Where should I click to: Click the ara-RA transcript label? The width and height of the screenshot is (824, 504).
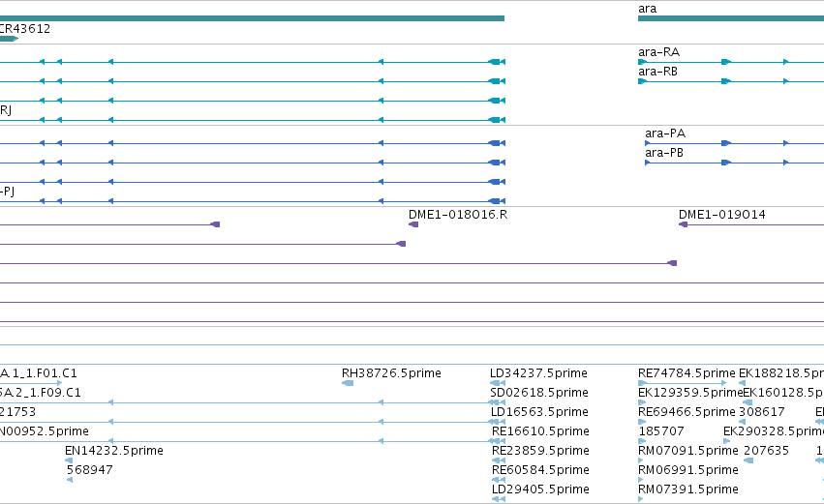659,52
